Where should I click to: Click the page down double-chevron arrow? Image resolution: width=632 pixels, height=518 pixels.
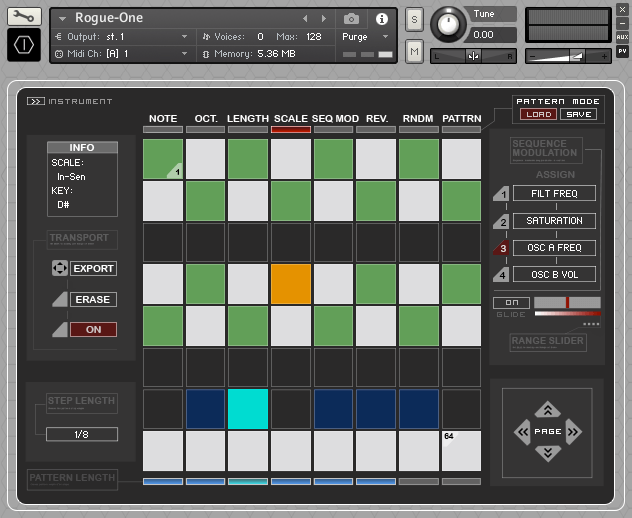click(x=546, y=453)
